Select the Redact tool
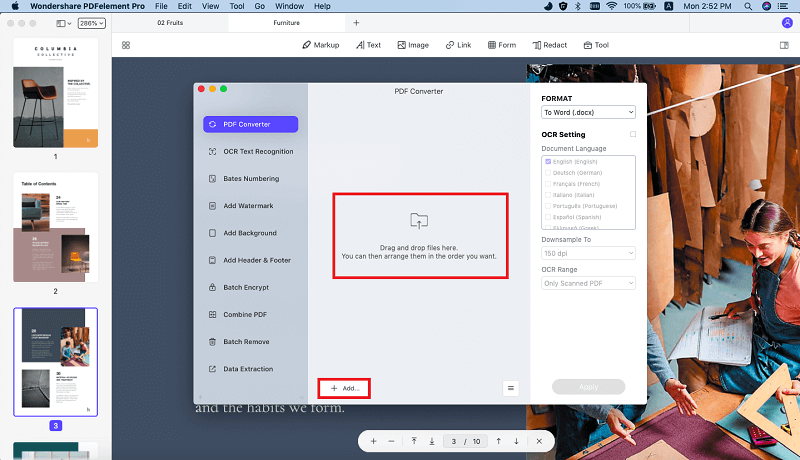 coord(550,45)
